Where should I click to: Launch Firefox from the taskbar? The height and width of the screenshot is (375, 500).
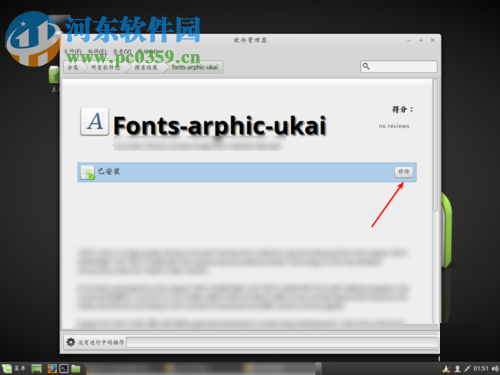pos(52,368)
